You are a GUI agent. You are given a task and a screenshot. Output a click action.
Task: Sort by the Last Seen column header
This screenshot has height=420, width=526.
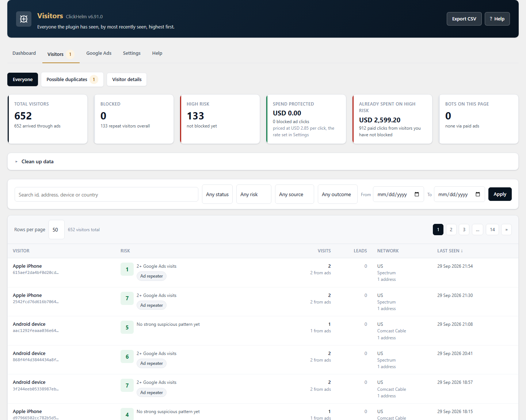[450, 251]
